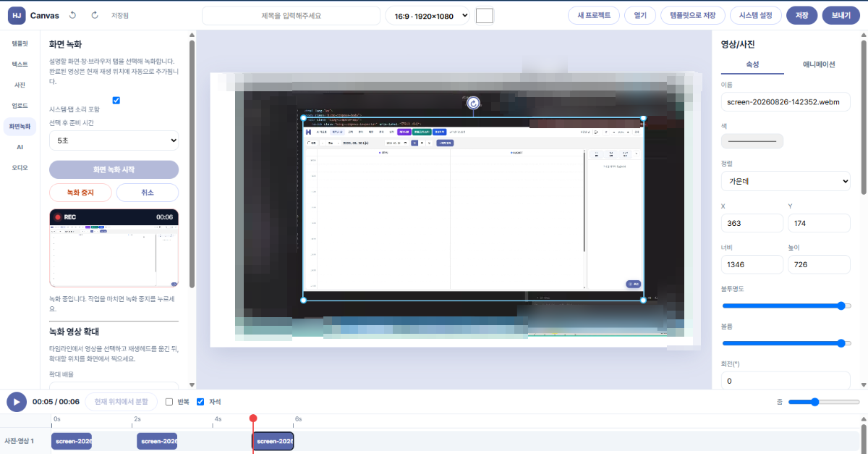Open the 템플릿 sidebar panel
This screenshot has width=868, height=454.
[20, 43]
